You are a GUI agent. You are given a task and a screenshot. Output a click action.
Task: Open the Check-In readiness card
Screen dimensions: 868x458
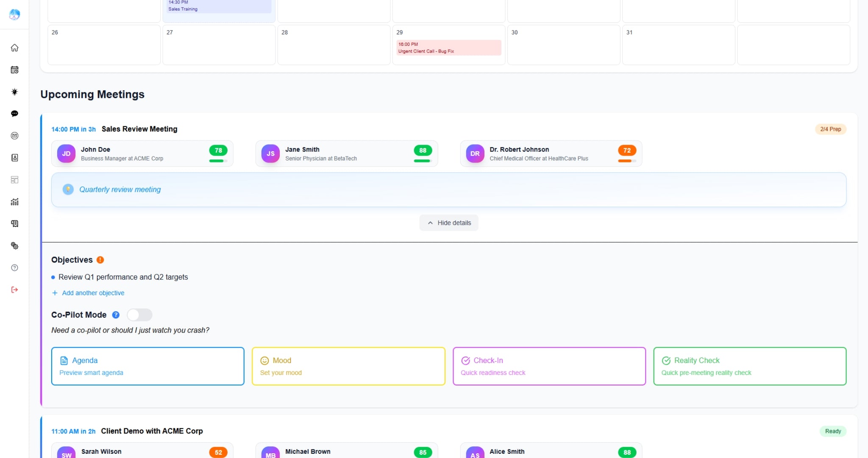549,366
